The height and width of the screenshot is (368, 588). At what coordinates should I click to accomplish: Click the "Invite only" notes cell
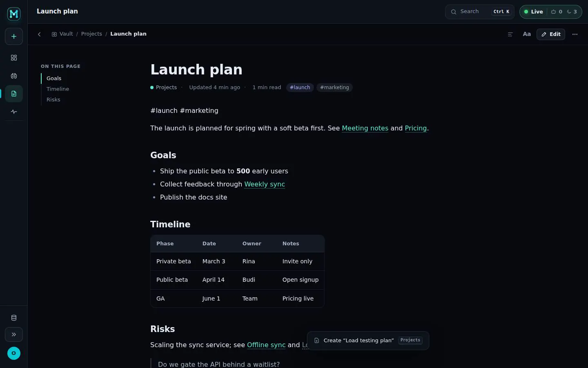[x=297, y=261]
